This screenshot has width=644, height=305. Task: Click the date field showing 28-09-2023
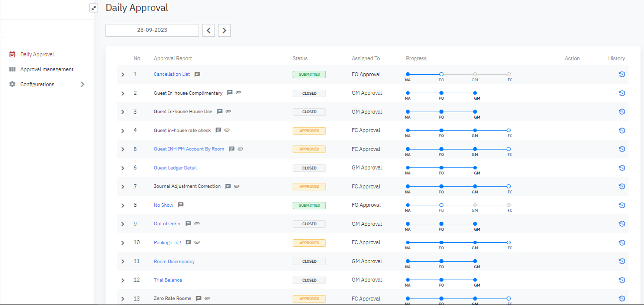(x=152, y=30)
